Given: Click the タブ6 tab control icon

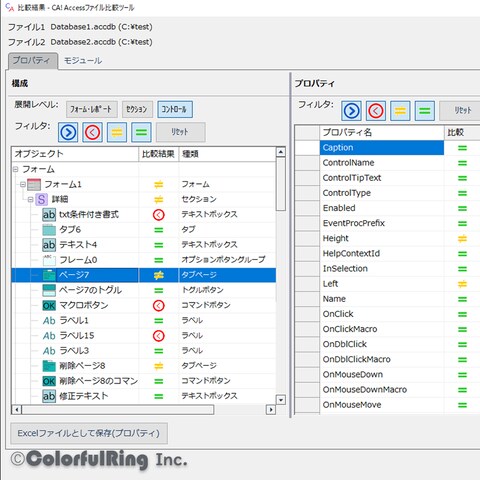Looking at the screenshot, I should pyautogui.click(x=49, y=230).
